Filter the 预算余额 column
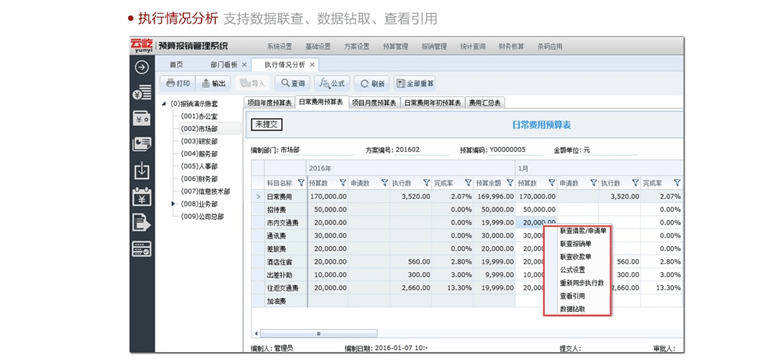This screenshot has height=362, width=776. 509,183
